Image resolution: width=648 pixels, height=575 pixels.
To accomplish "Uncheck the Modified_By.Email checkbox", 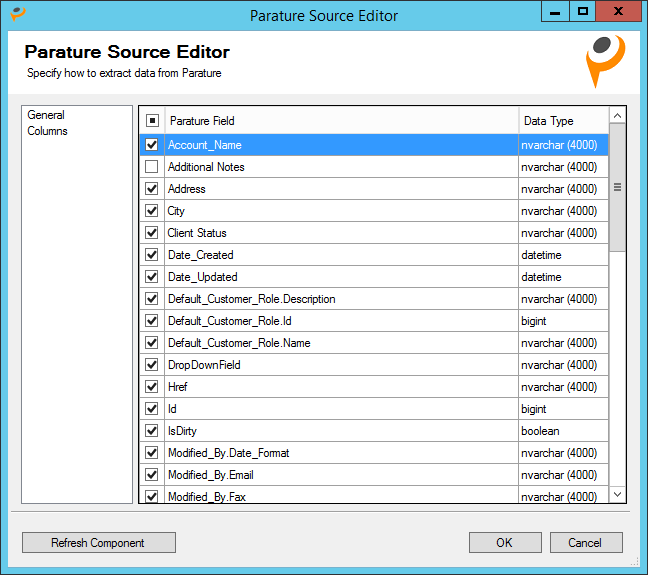I will tap(152, 475).
